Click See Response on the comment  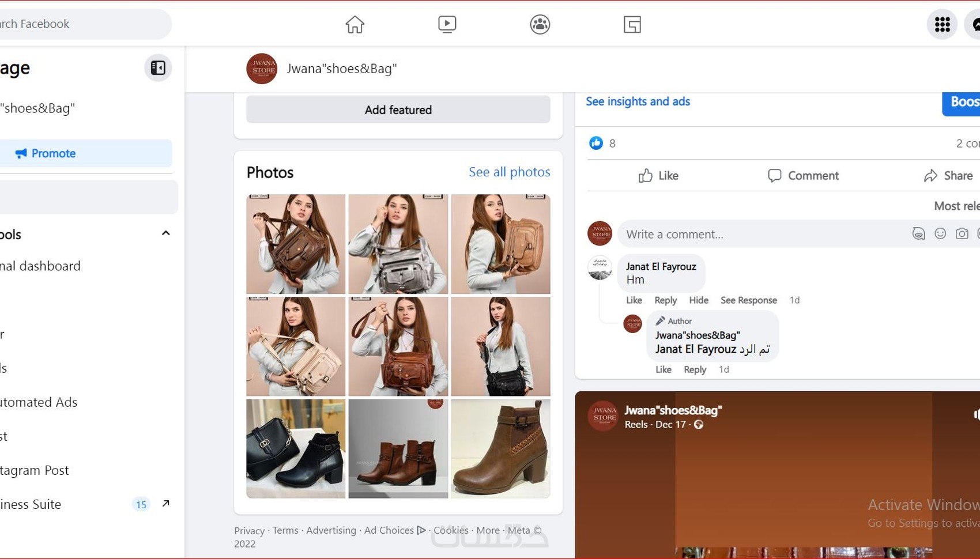click(x=749, y=300)
